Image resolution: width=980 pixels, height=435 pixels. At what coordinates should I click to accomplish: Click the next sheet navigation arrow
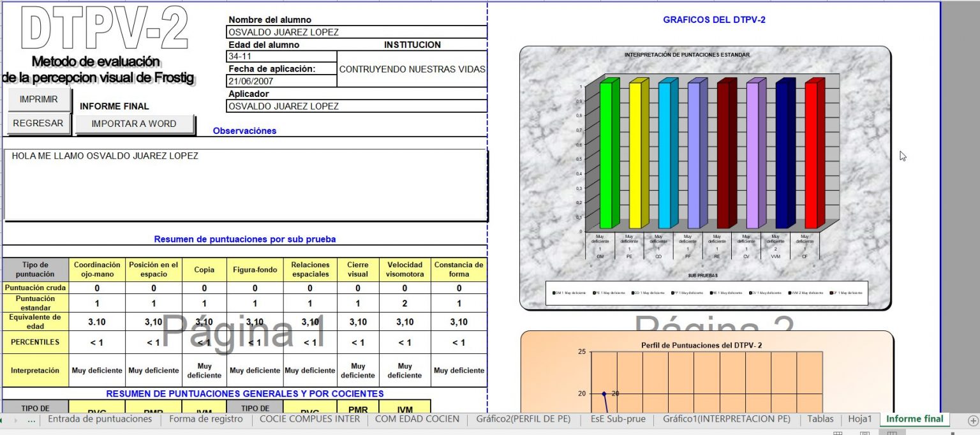click(x=16, y=421)
